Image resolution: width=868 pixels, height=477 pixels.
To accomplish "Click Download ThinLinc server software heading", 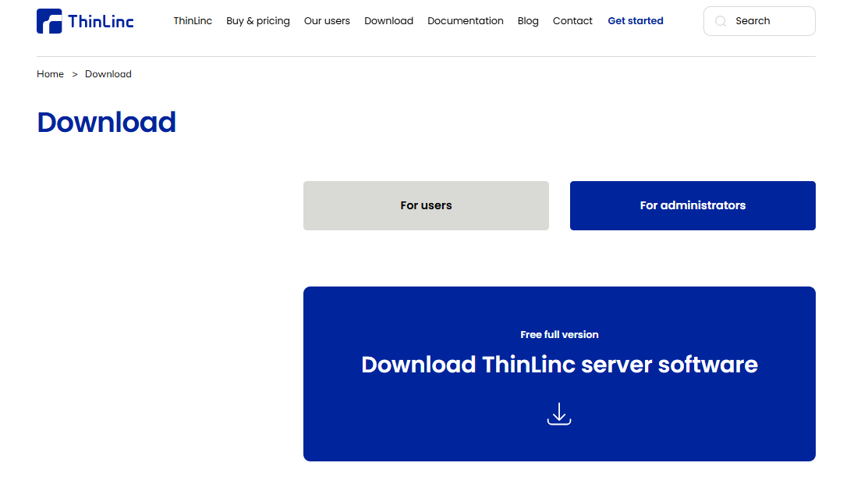I will tap(559, 365).
